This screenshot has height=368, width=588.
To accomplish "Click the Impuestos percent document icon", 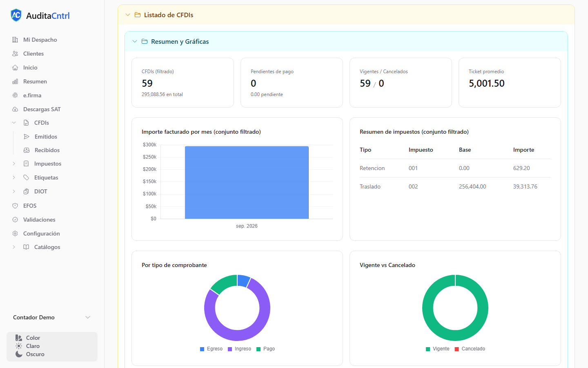I will (26, 164).
